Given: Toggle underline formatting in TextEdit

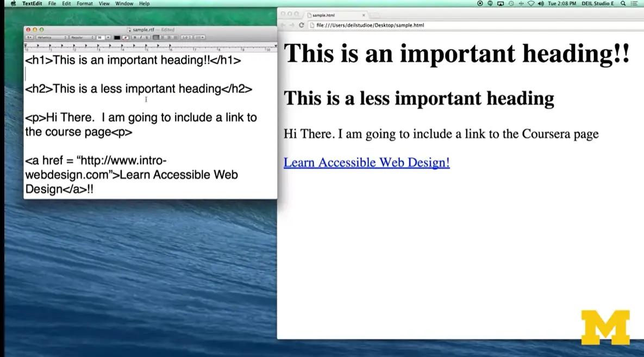Looking at the screenshot, I should tap(146, 37).
